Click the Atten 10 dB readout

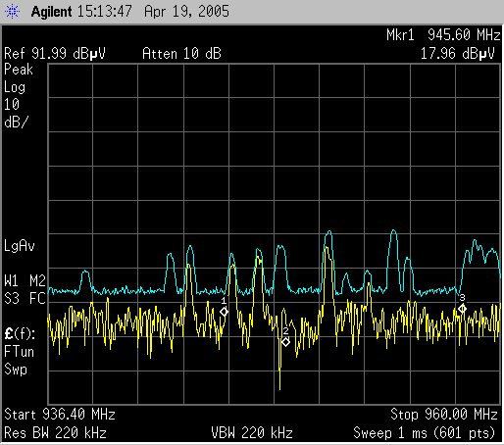181,53
